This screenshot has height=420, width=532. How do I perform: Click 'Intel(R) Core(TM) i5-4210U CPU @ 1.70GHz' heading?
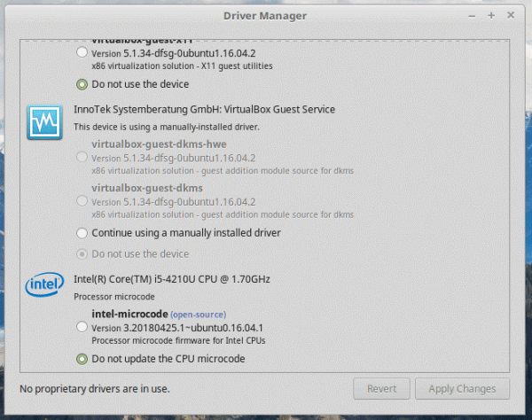coord(172,279)
